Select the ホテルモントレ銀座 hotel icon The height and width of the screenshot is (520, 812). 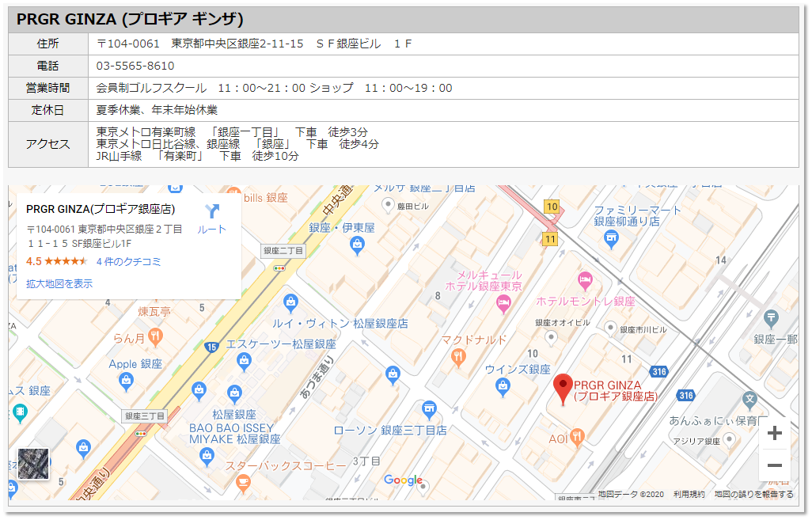(x=585, y=281)
